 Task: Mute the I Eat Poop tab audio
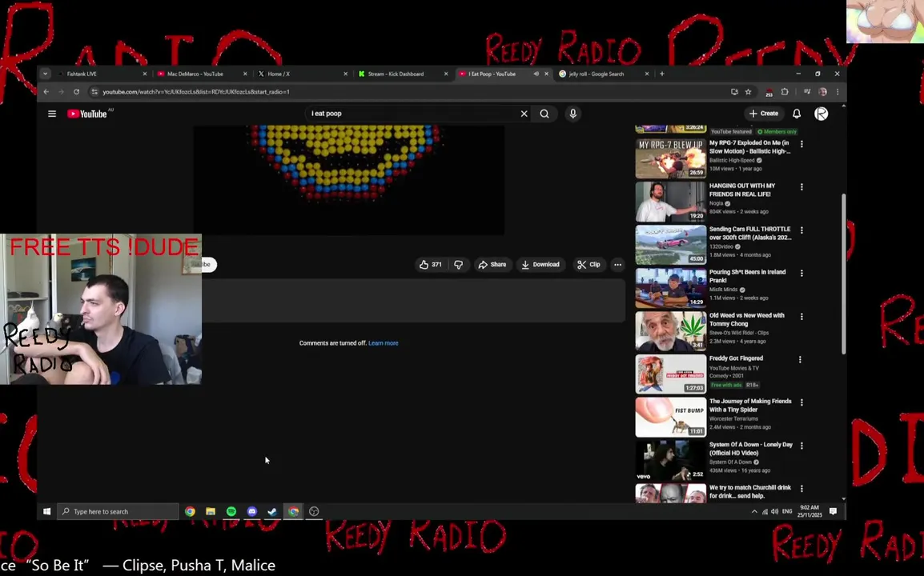(x=536, y=74)
